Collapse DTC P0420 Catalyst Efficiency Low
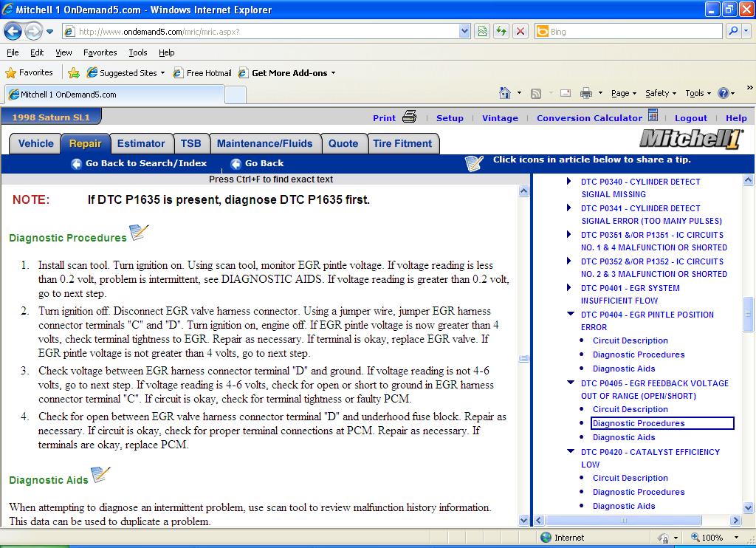Image resolution: width=756 pixels, height=548 pixels. pyautogui.click(x=571, y=451)
